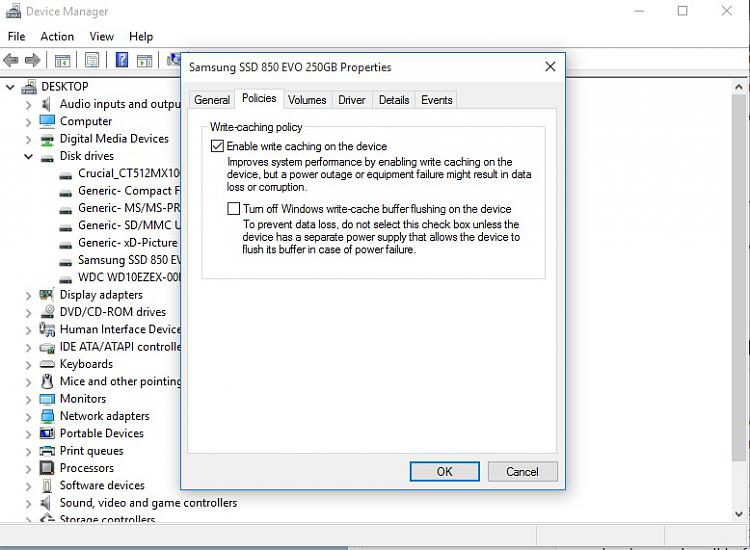Click the Audio inputs and outputs speaker icon
This screenshot has height=550, width=750.
(46, 104)
